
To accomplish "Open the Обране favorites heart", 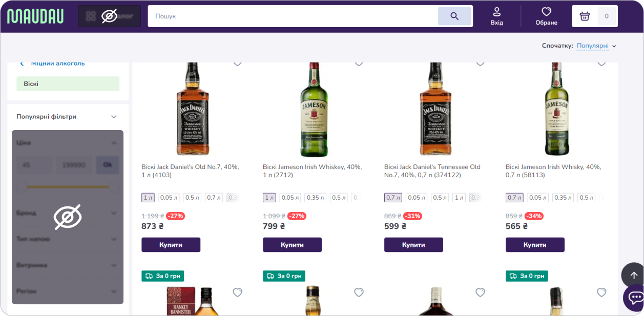I will 546,16.
